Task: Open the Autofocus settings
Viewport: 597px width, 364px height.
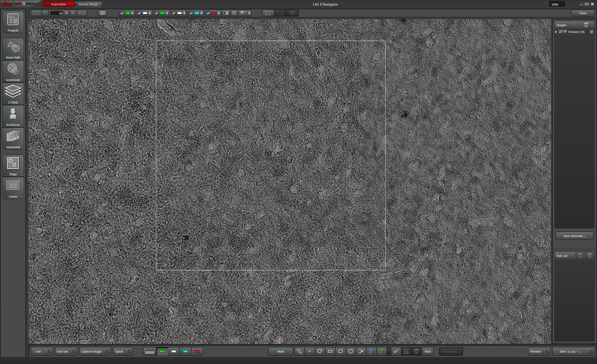Action: click(13, 117)
